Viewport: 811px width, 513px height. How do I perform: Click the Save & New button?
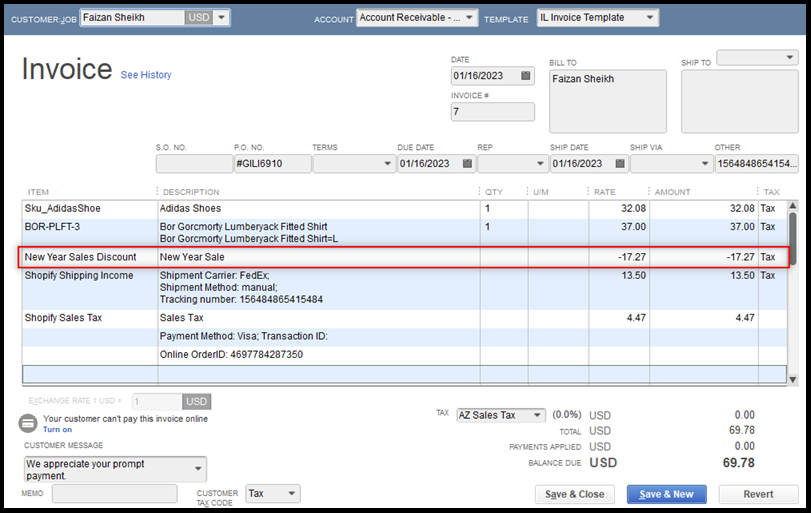(666, 494)
